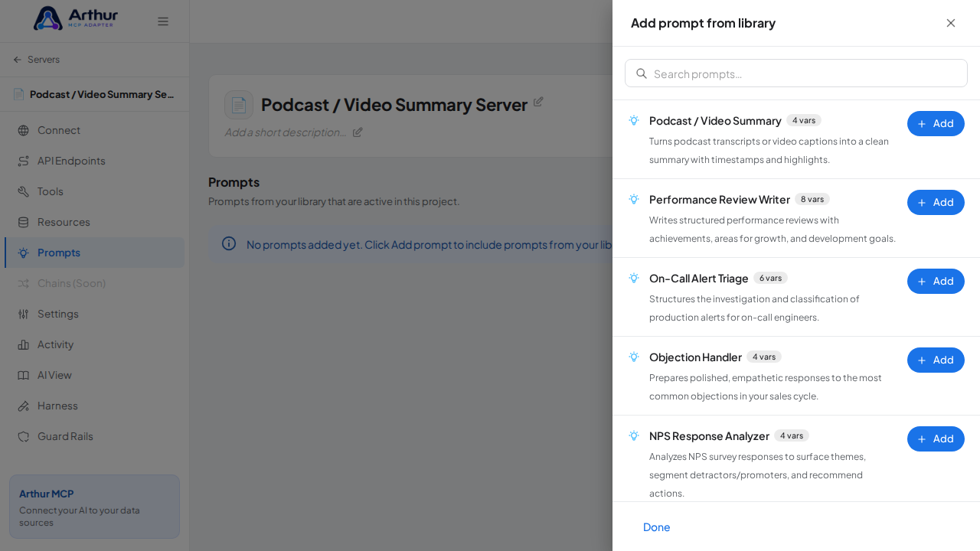The height and width of the screenshot is (551, 980).
Task: Click the 8 vars badge
Action: pos(812,199)
